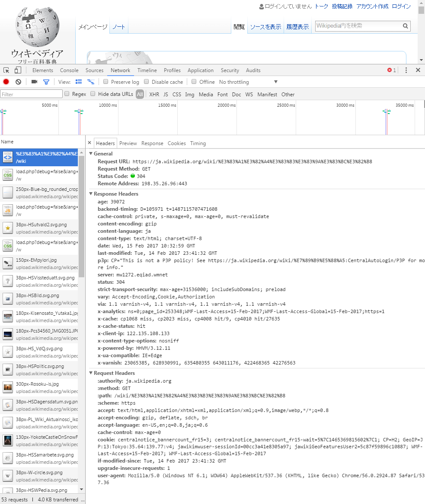
Task: Click the ログイン link
Action: [401, 6]
